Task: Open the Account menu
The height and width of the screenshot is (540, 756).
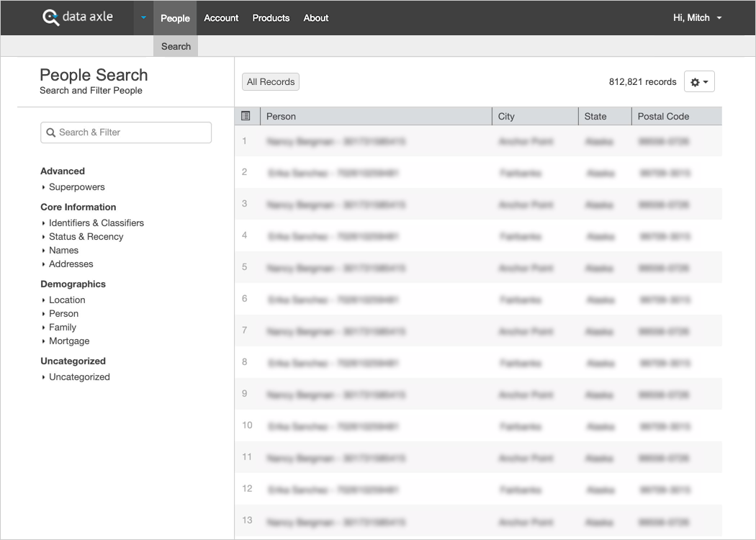Action: [x=221, y=18]
